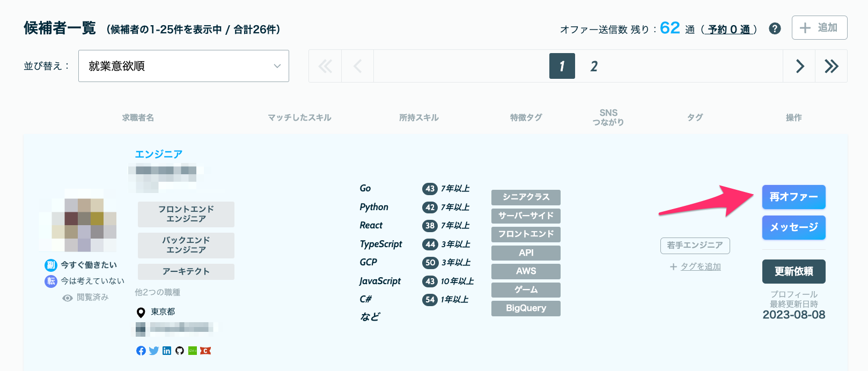Click the タグを追加 link
Viewport: 868px width, 371px height.
[701, 266]
